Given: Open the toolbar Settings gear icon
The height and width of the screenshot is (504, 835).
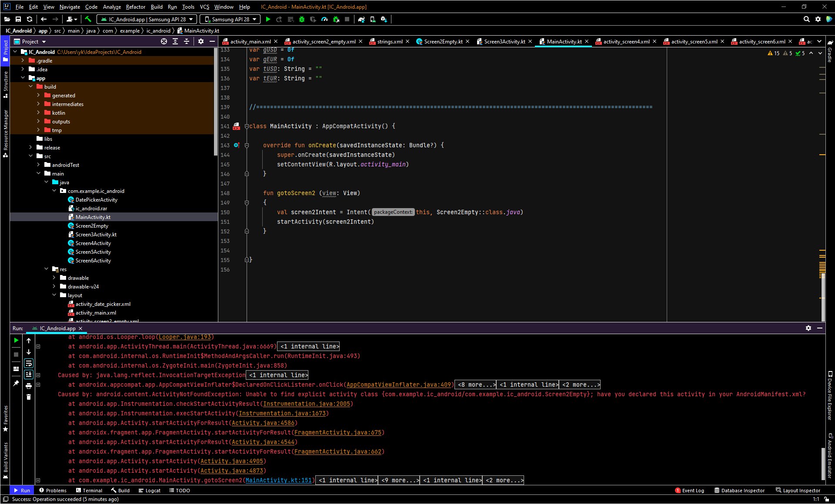Looking at the screenshot, I should coord(818,19).
